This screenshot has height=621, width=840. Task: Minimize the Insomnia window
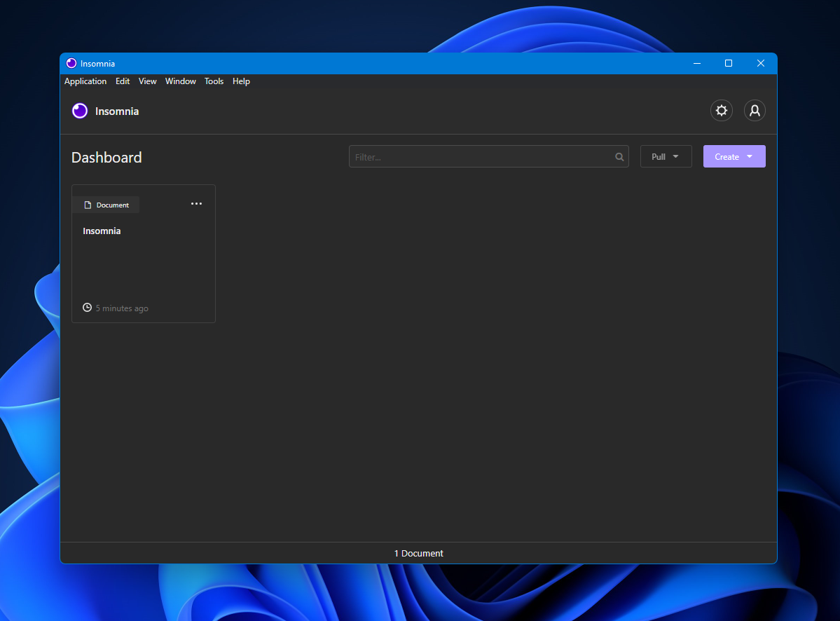[x=696, y=64]
